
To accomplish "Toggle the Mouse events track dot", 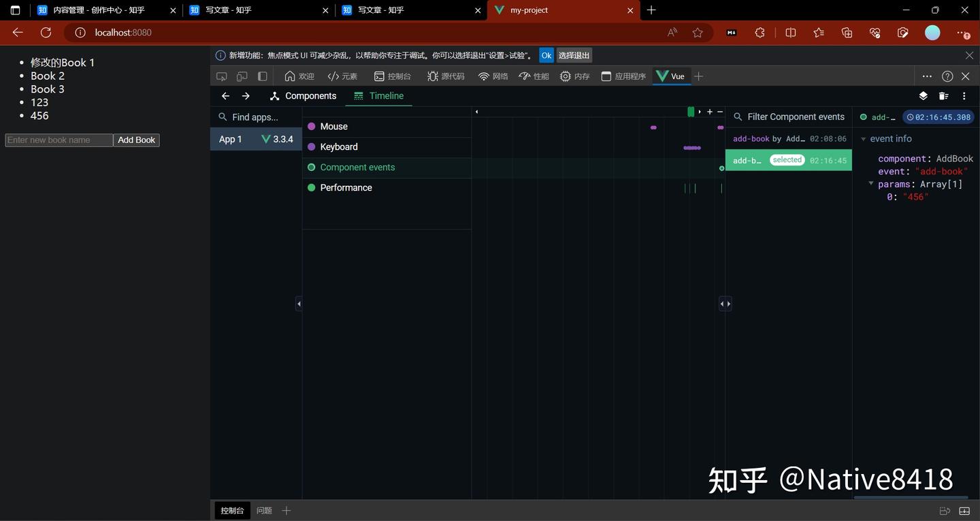I will pos(312,126).
